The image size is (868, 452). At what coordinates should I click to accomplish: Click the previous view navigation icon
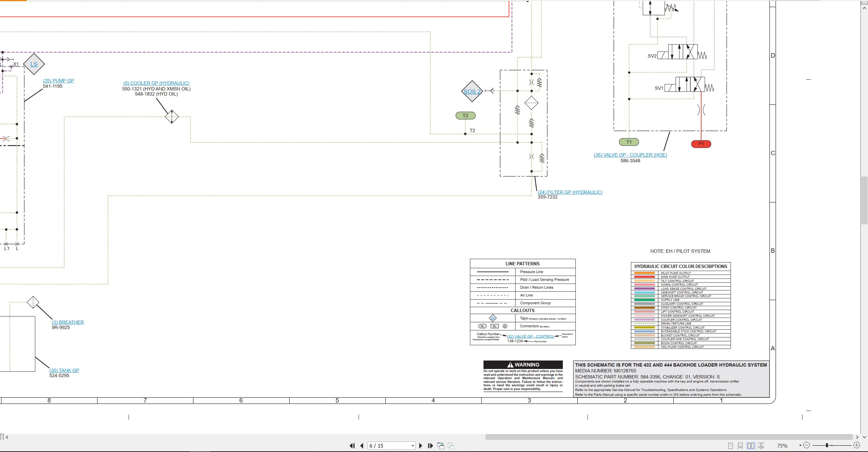(441, 446)
